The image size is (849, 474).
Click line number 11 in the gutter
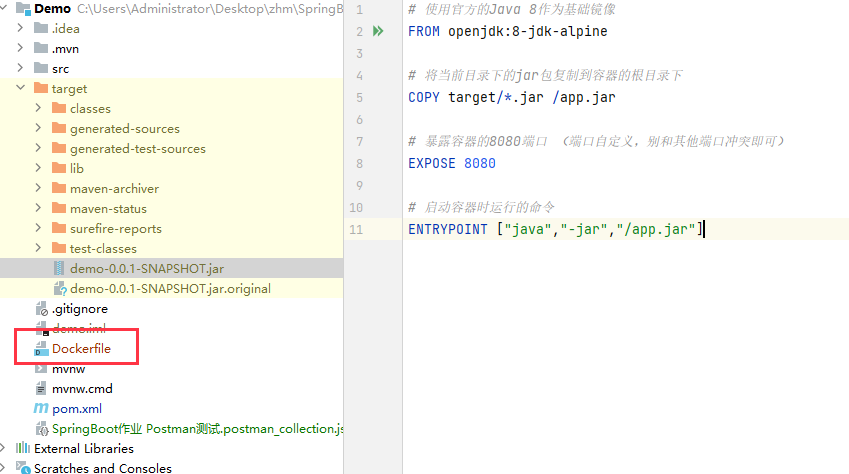coord(356,229)
